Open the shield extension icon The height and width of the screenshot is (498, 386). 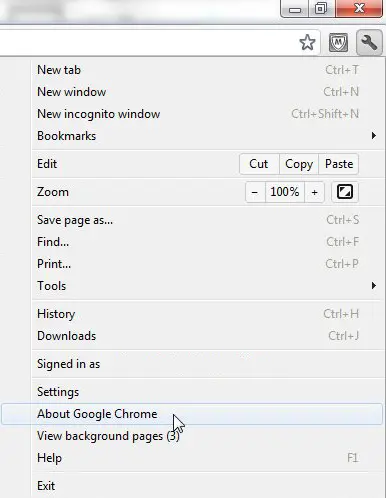(338, 43)
